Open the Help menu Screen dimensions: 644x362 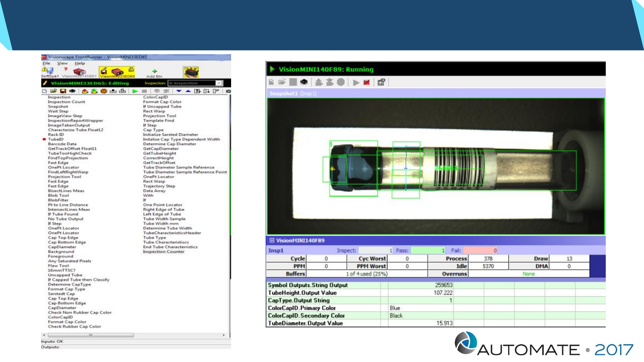(x=80, y=63)
